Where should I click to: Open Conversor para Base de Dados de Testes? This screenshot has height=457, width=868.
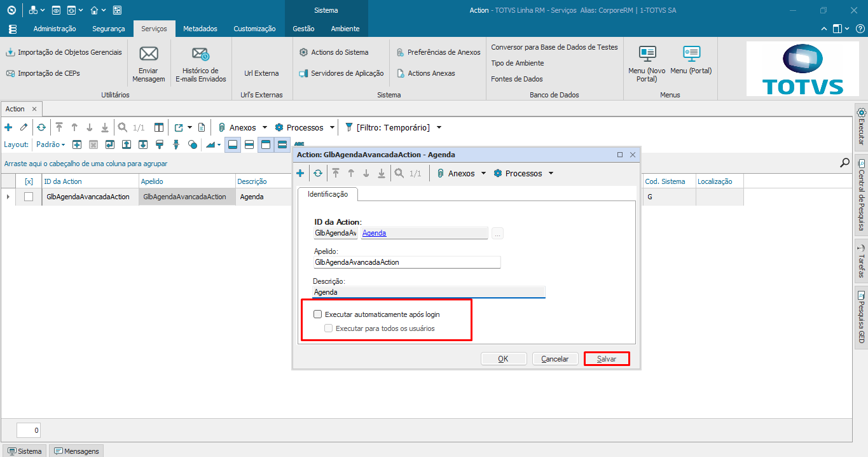[555, 47]
